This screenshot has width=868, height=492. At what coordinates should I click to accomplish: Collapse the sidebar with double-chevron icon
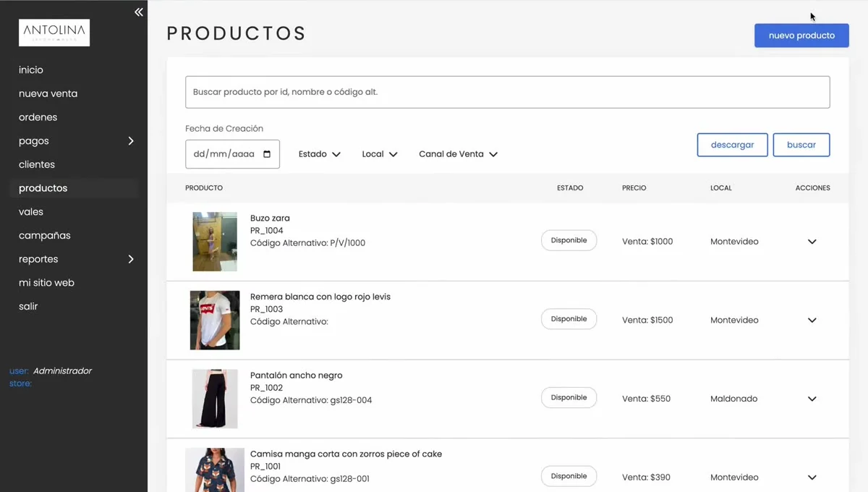pos(139,12)
